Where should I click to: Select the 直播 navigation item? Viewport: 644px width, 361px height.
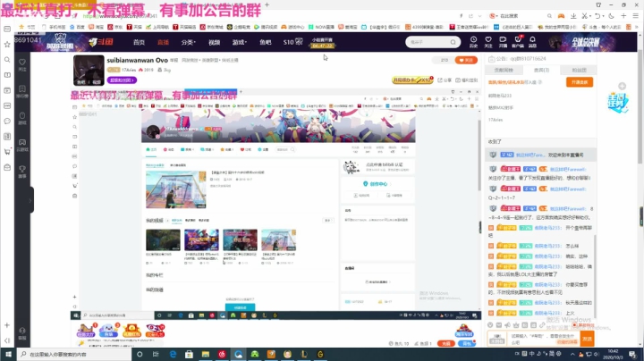tap(163, 42)
